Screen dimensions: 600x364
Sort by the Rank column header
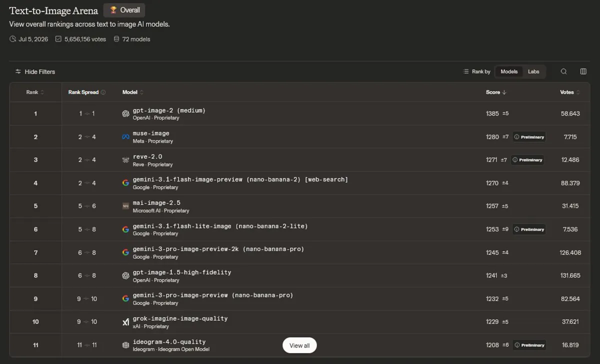pyautogui.click(x=35, y=92)
